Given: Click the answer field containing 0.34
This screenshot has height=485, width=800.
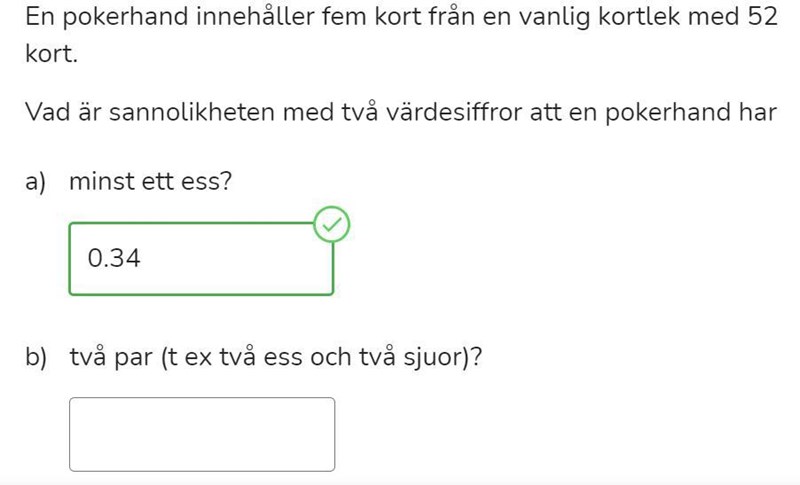Looking at the screenshot, I should [x=200, y=259].
